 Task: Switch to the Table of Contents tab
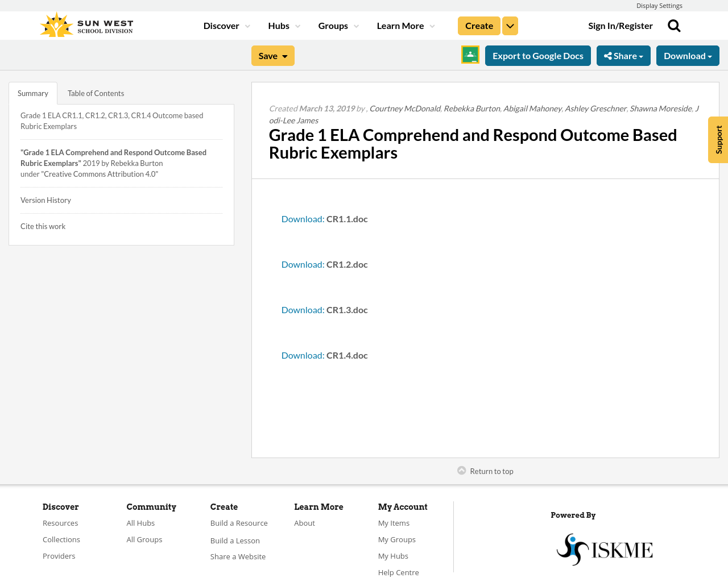point(96,93)
